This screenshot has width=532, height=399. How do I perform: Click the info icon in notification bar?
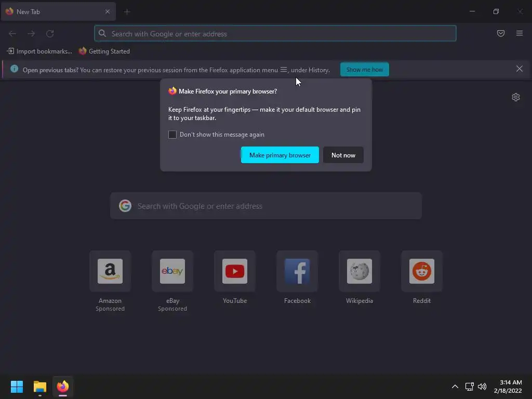click(14, 69)
